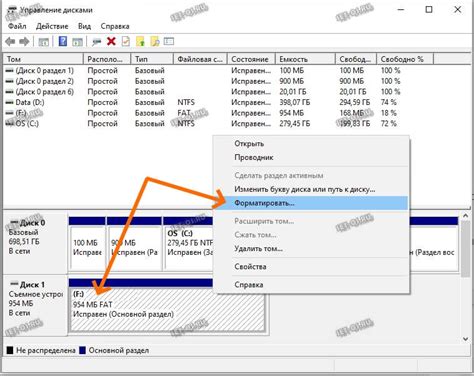Select the 100 МБ partition on Диск 0
Image resolution: width=474 pixels, height=376 pixels.
(x=87, y=243)
